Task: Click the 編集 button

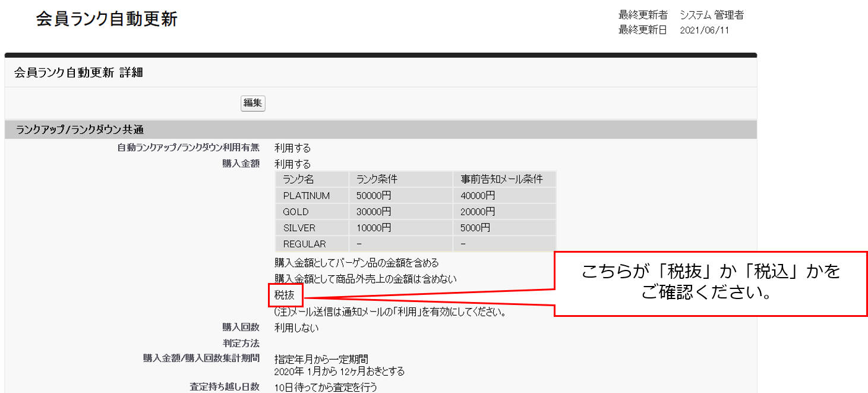Action: [x=252, y=103]
